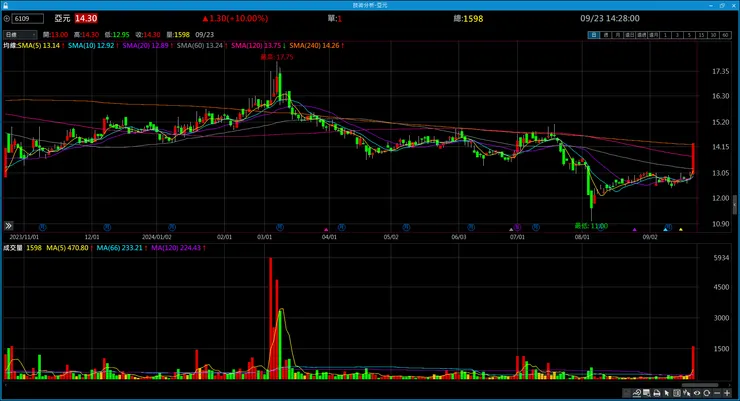The width and height of the screenshot is (740, 401).
Task: Click the purple circle marker at 07/01
Action: click(x=517, y=227)
